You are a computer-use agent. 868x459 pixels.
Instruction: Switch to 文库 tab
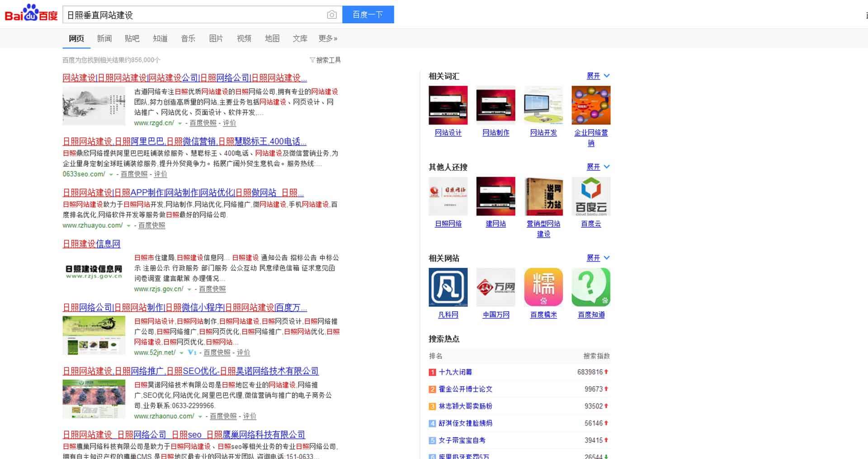point(300,38)
